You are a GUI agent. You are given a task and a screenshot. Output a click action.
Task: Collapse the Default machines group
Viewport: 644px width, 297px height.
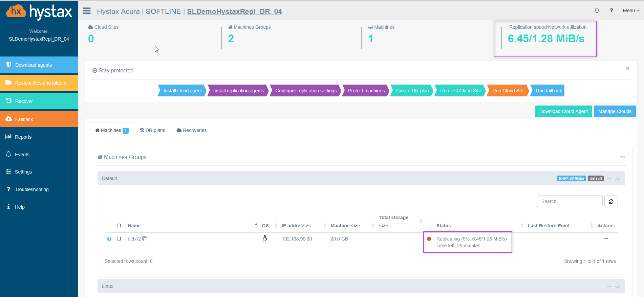[x=618, y=179]
